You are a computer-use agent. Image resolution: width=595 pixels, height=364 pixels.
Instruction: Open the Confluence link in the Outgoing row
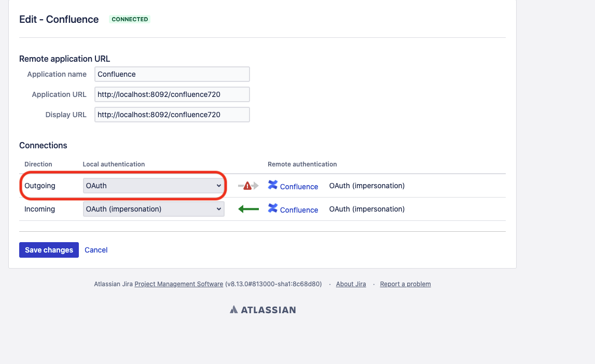[x=299, y=187]
